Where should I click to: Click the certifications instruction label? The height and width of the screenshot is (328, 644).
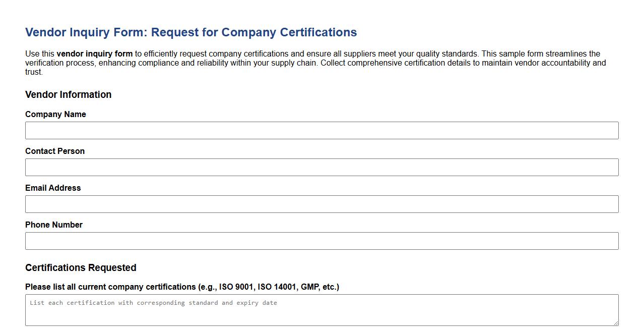182,287
